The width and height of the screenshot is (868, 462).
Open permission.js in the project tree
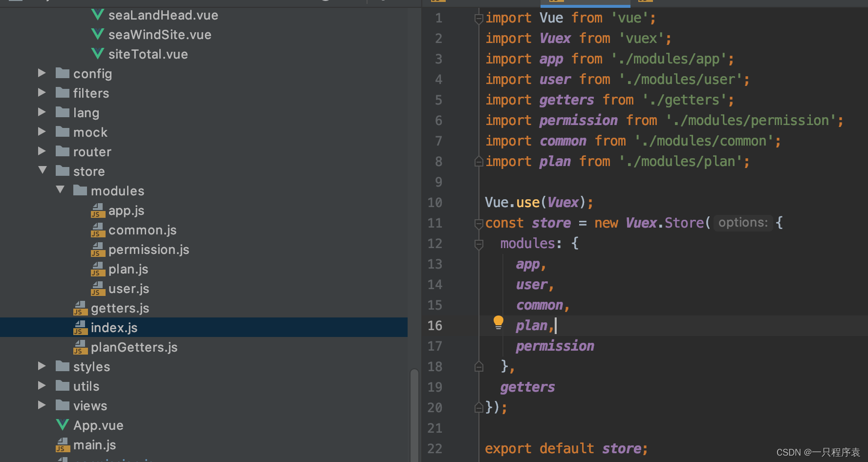(x=149, y=250)
